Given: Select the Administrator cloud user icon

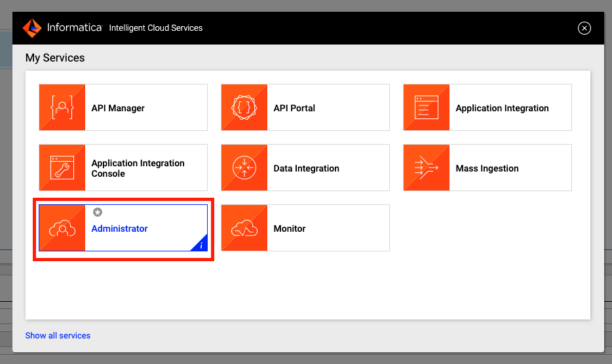Looking at the screenshot, I should coord(62,228).
